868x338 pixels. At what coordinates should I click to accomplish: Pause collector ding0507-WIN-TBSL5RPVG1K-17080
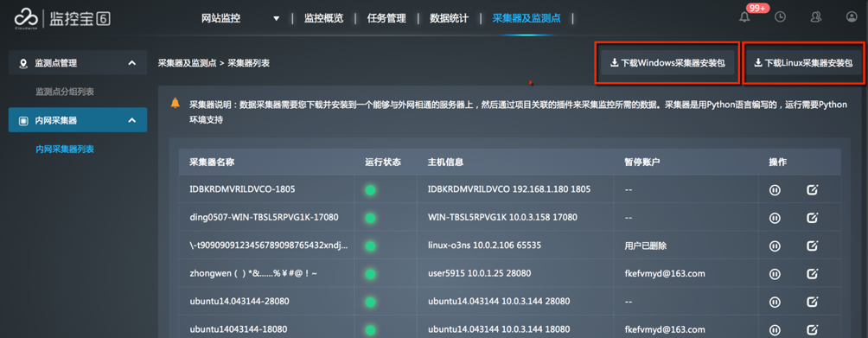(775, 218)
